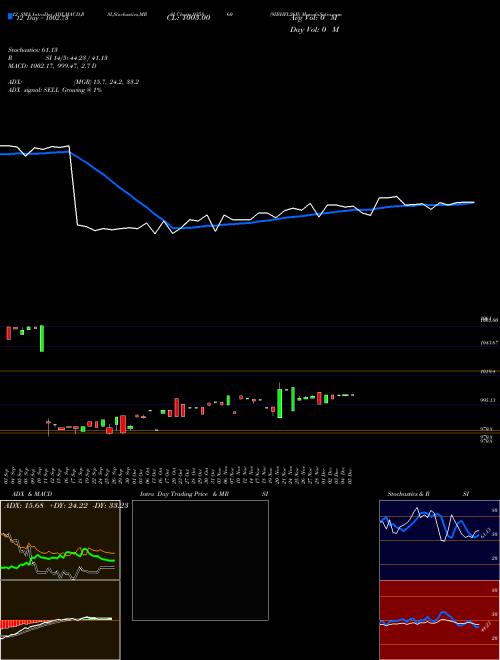
Task: Open the ADX indicator chart with orange line
Action: [x=60, y=540]
